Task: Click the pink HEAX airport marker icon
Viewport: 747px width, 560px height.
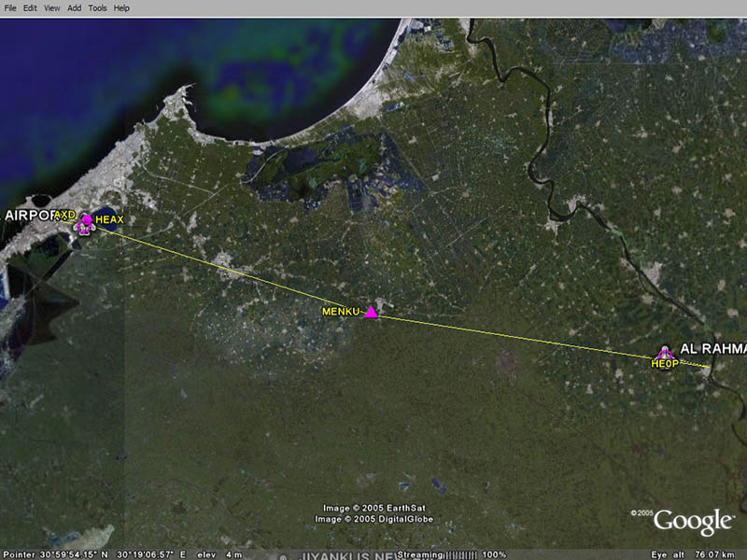Action: tap(86, 222)
